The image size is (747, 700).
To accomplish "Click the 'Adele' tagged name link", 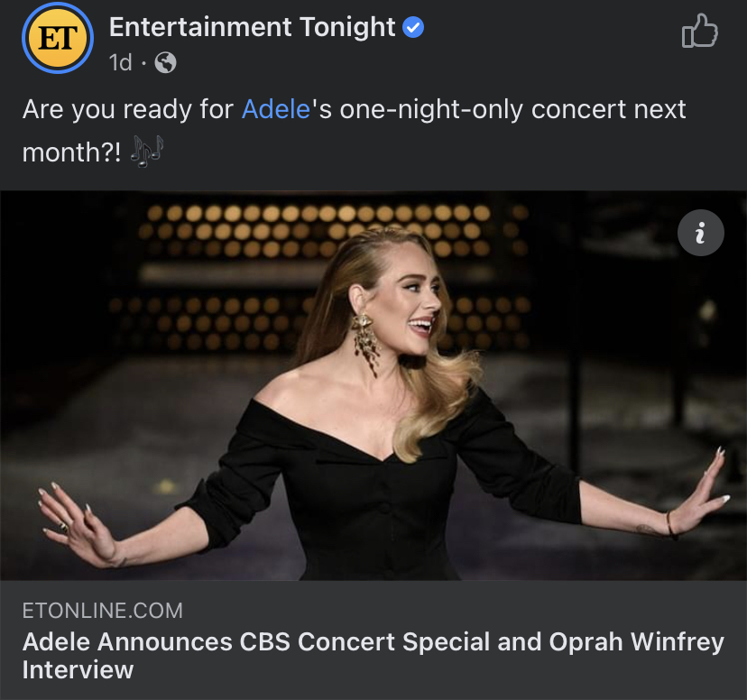I will coord(276,109).
